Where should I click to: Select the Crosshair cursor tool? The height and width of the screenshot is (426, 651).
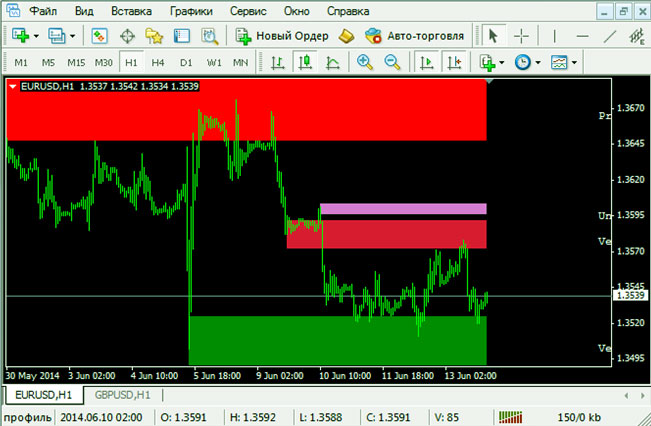(x=522, y=36)
